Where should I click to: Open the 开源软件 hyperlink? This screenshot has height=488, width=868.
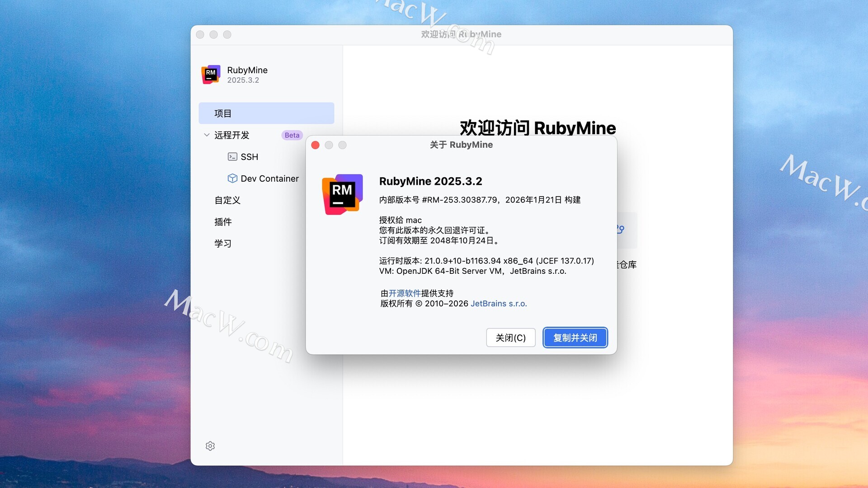pyautogui.click(x=405, y=293)
